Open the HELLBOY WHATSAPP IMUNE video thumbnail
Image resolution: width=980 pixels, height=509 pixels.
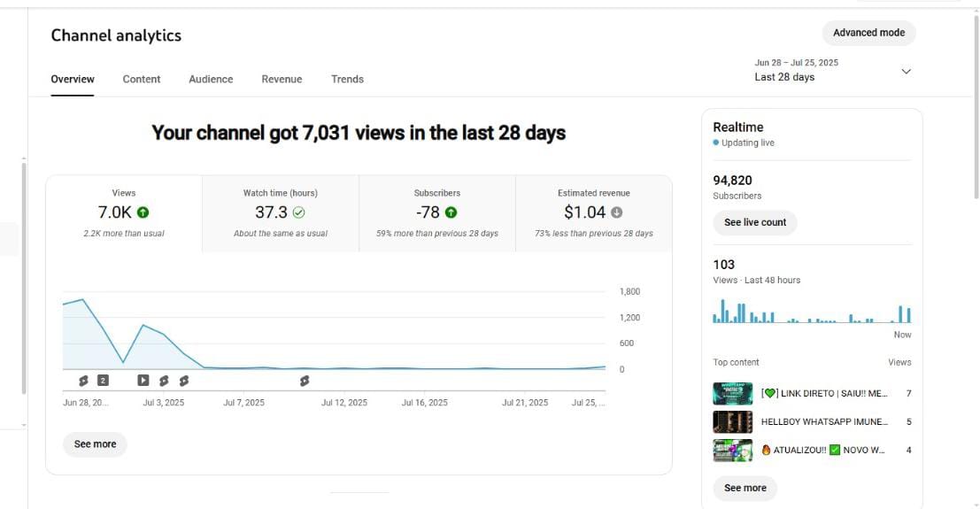732,422
